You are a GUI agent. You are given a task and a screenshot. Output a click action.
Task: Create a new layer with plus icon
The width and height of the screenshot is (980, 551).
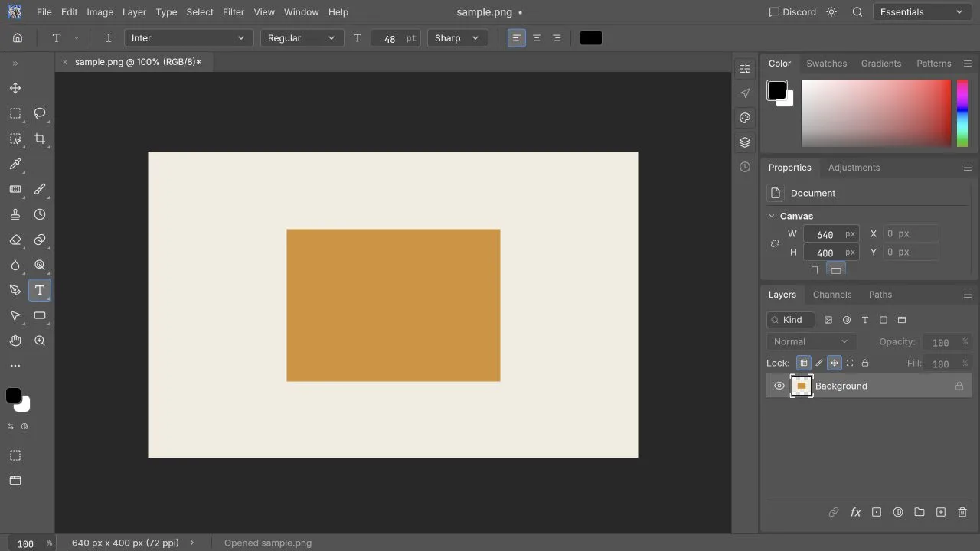[x=941, y=512]
